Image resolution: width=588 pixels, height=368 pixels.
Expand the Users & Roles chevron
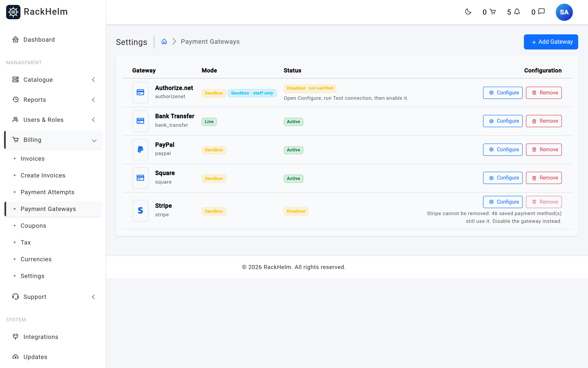pyautogui.click(x=94, y=120)
